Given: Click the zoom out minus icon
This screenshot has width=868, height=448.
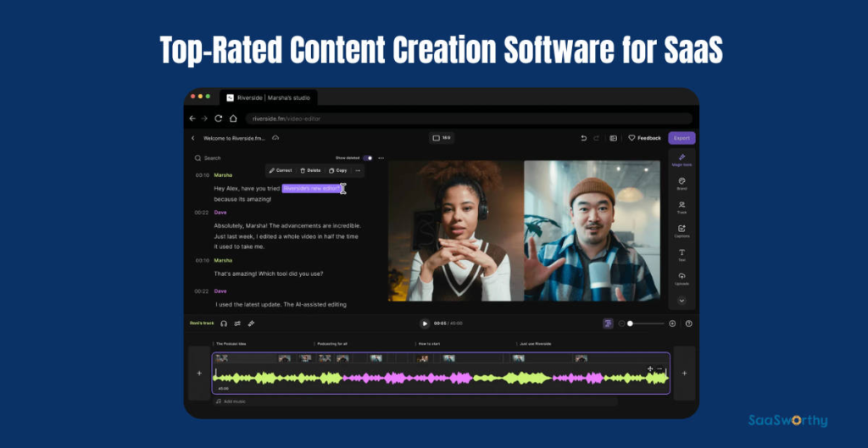Looking at the screenshot, I should (621, 324).
